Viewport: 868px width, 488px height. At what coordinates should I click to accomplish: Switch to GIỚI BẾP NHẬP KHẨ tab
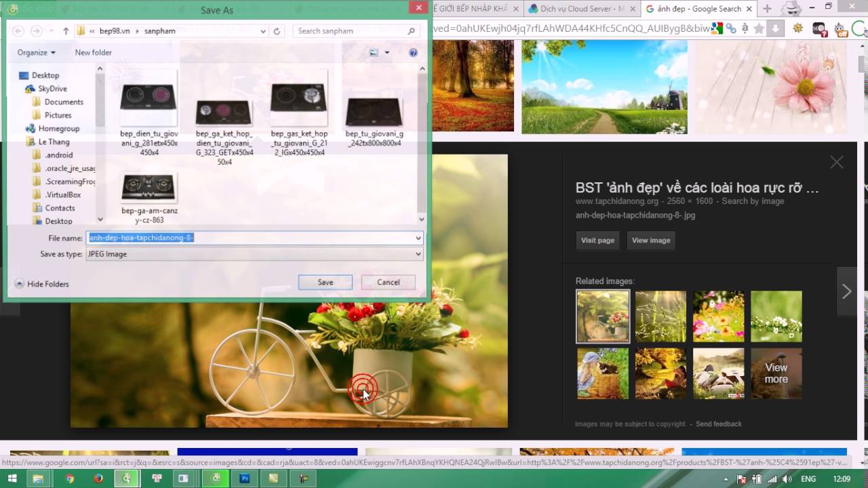pyautogui.click(x=475, y=9)
